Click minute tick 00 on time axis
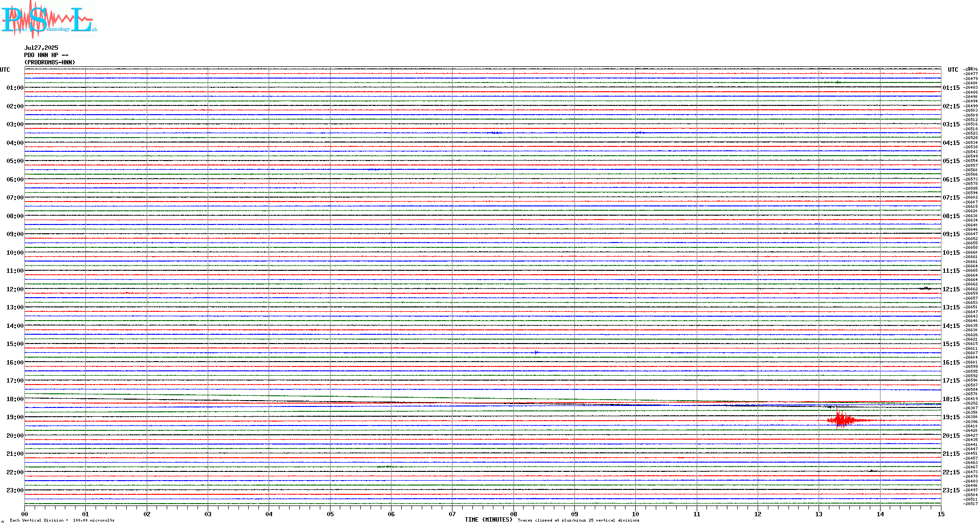The height and width of the screenshot is (527, 980). click(25, 514)
